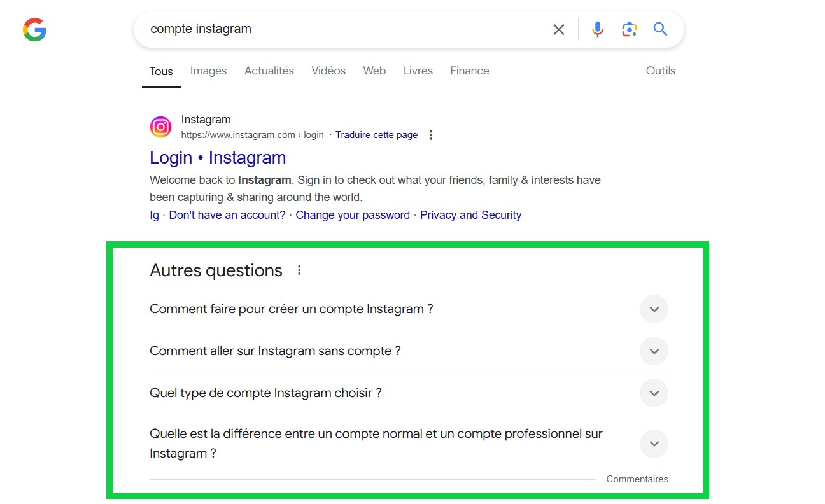
Task: Clear the search box with the X icon
Action: pos(559,29)
